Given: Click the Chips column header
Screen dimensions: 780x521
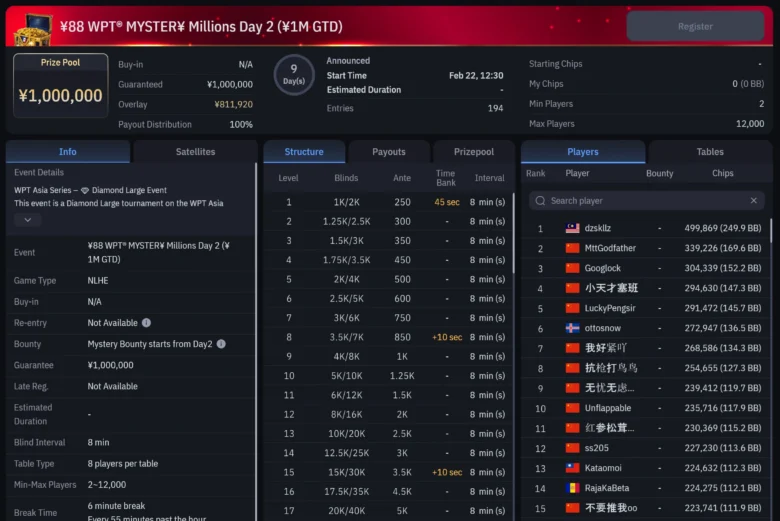Looking at the screenshot, I should [x=722, y=173].
